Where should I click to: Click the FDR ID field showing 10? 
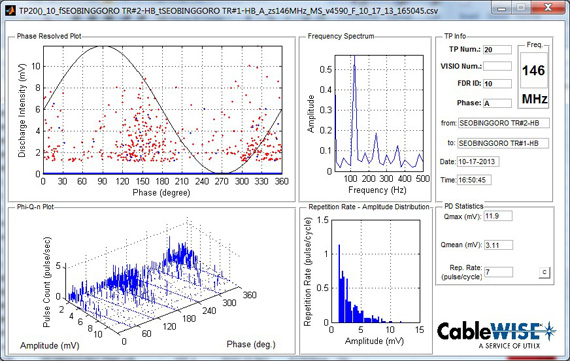click(497, 84)
